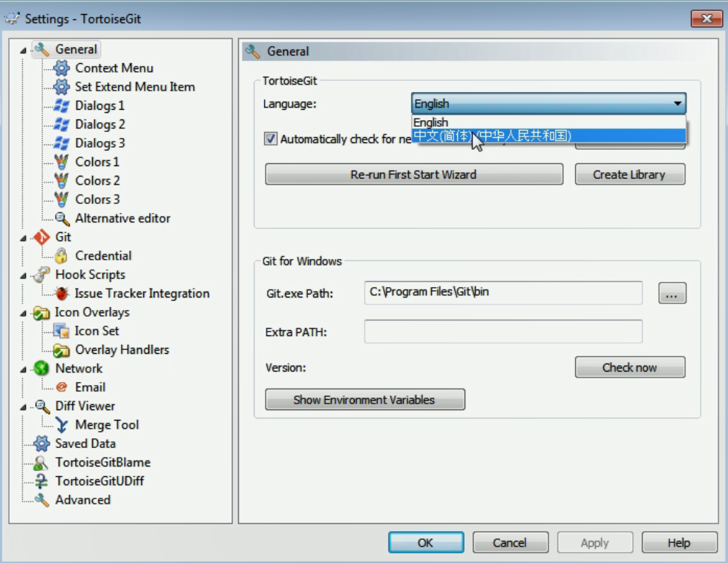
Task: Click the Icon Set icon
Action: pos(62,331)
